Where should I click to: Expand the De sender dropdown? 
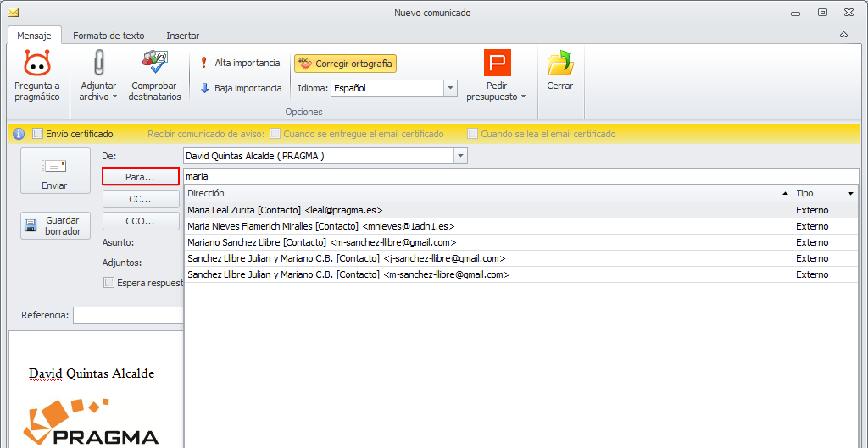[x=460, y=156]
